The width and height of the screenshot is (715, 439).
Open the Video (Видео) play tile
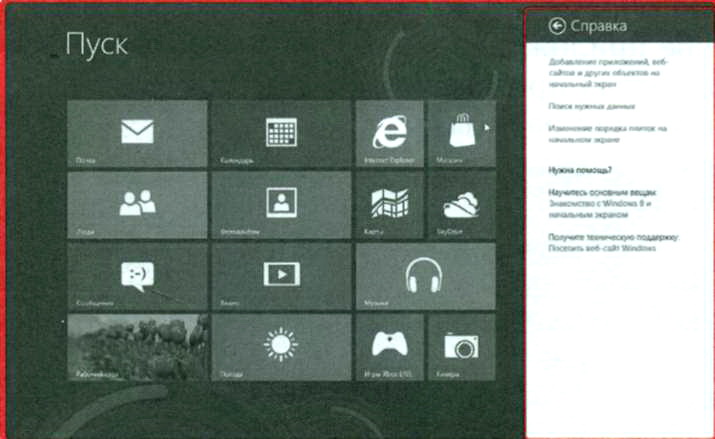click(281, 276)
